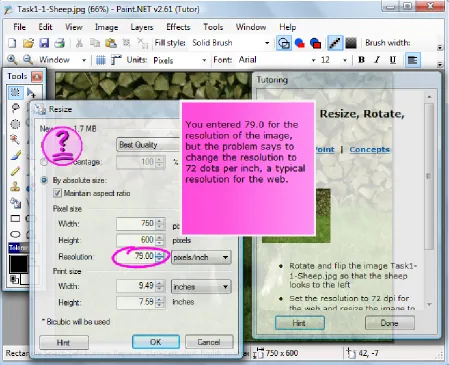This screenshot has height=365, width=449.
Task: Select the Pencil tool
Action: click(x=15, y=171)
